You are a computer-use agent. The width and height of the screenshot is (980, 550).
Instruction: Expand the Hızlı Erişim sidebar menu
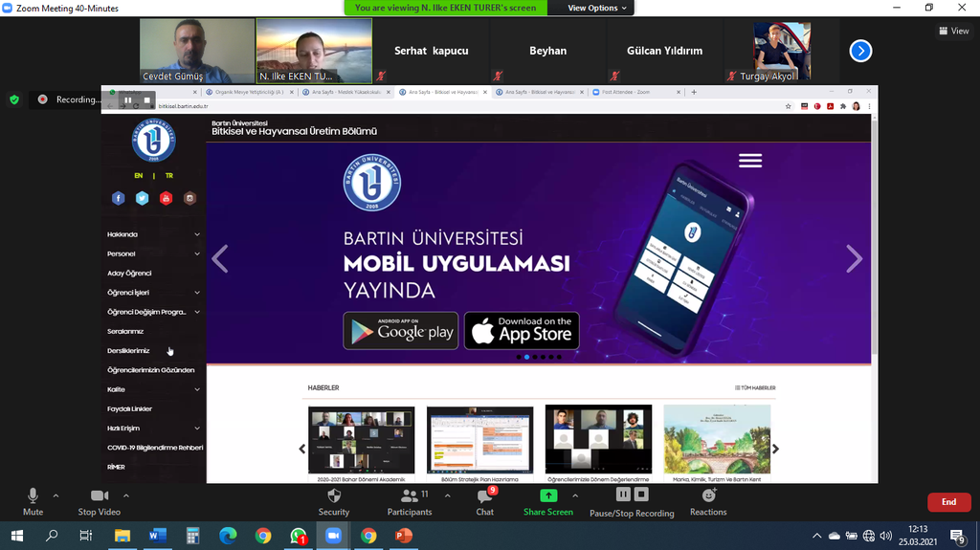(154, 429)
